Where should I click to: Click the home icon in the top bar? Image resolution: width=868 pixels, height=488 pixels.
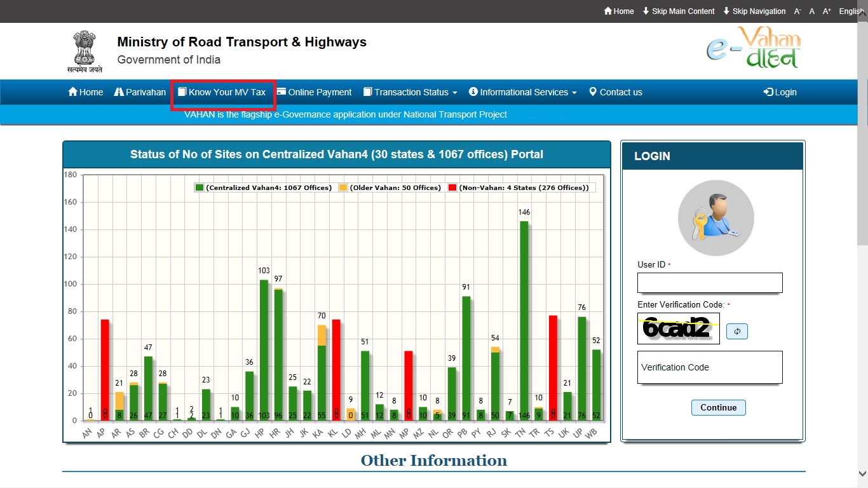coord(608,11)
